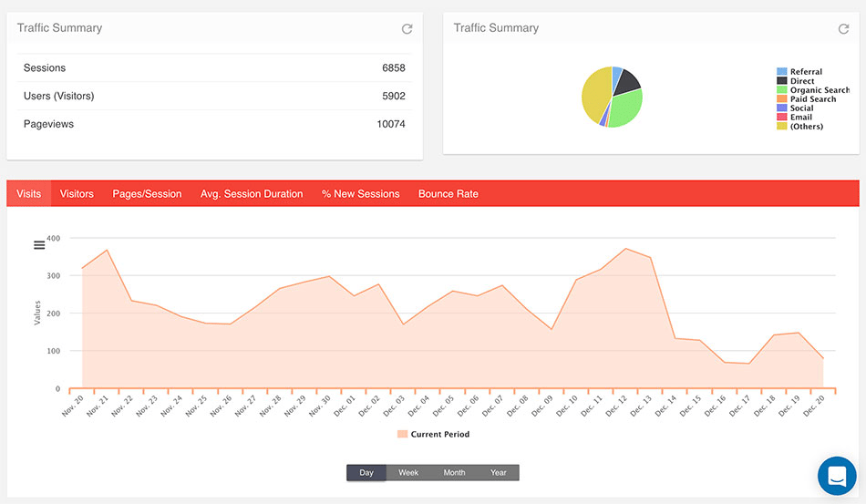Toggle the Current Period legend series

(x=434, y=435)
